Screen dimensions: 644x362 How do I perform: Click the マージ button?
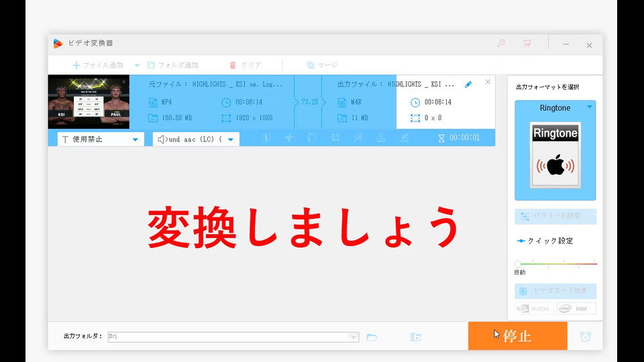click(x=322, y=65)
